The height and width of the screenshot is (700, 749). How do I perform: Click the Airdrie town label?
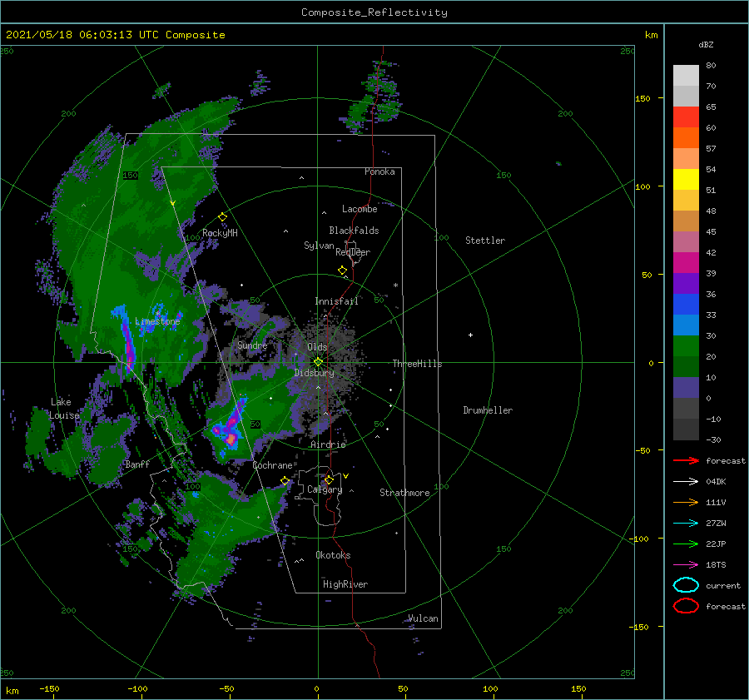328,444
